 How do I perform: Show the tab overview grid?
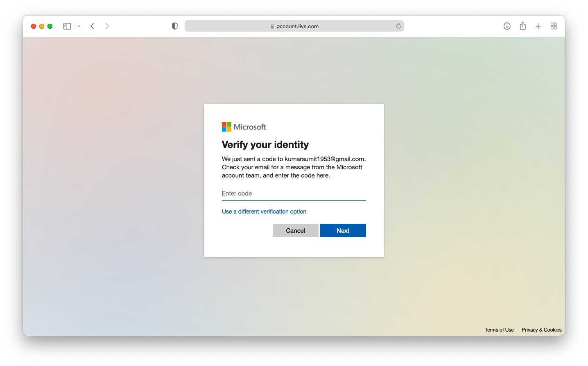(x=554, y=26)
